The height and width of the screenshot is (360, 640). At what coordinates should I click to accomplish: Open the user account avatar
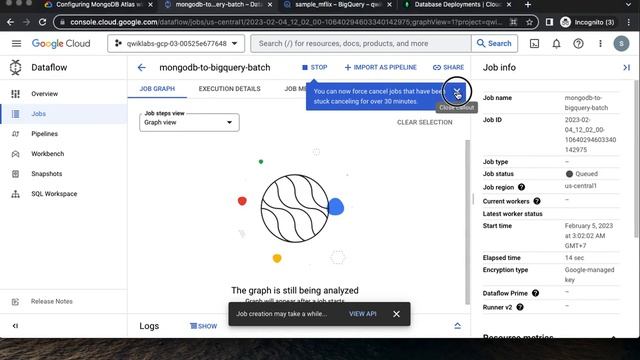pyautogui.click(x=621, y=43)
